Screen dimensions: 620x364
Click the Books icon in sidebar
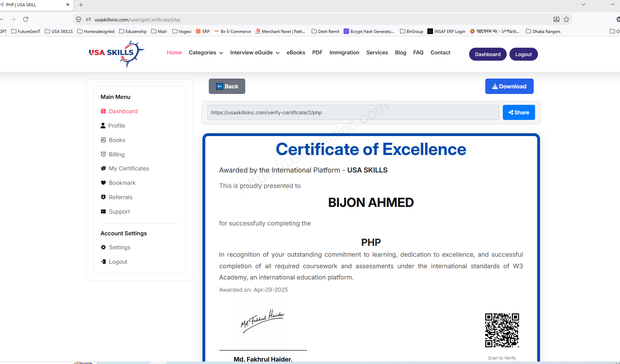click(103, 140)
